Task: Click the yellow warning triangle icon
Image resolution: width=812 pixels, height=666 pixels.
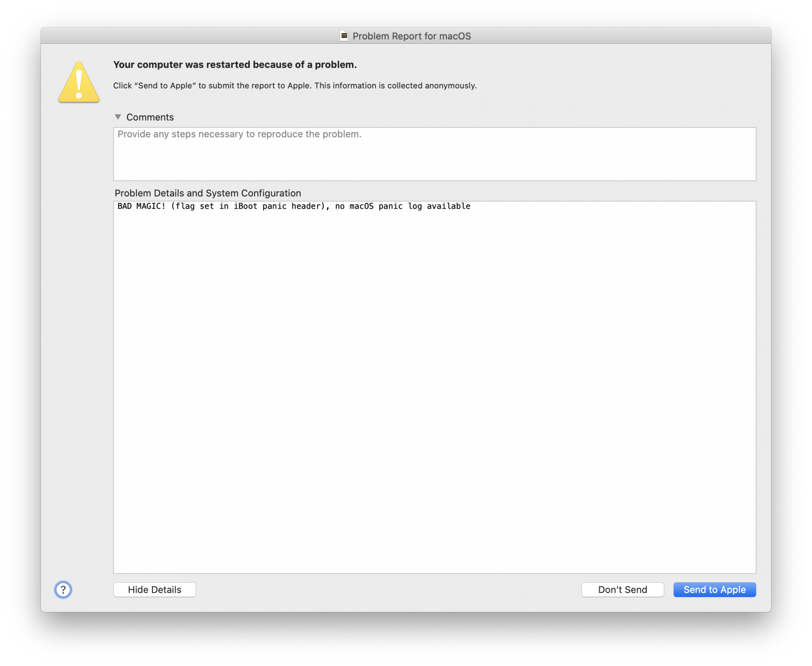Action: click(79, 82)
